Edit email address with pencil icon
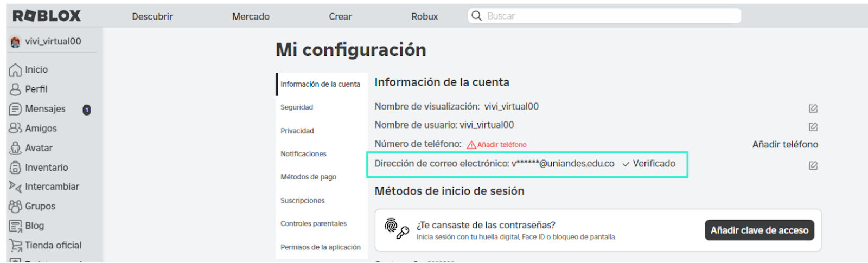This screenshot has height=263, width=868. (813, 165)
